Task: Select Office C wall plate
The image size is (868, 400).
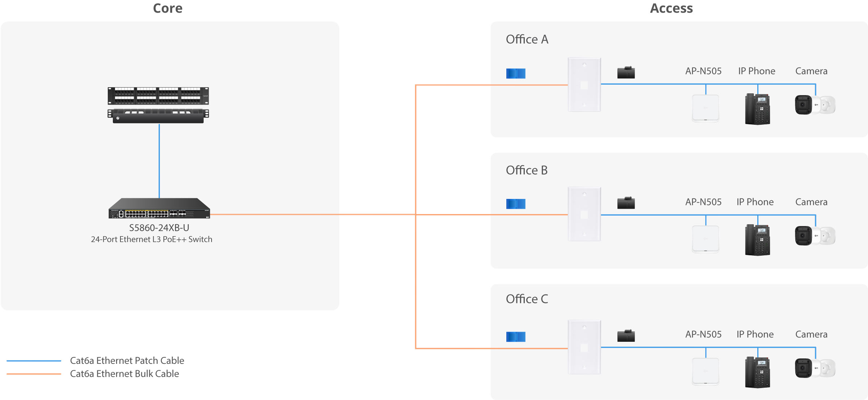Action: coord(584,347)
